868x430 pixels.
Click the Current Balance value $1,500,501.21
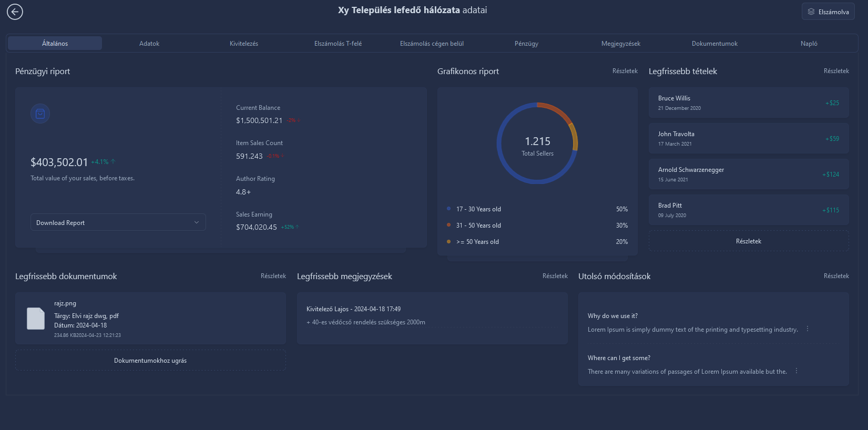point(259,120)
